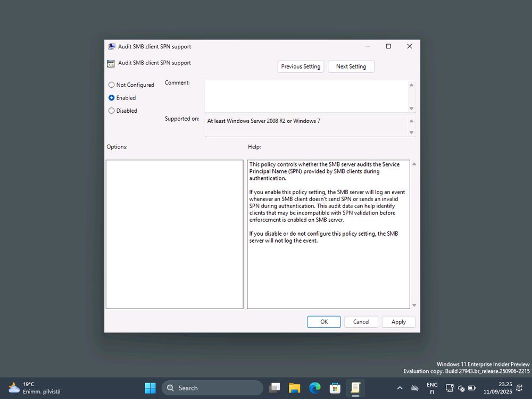Screen dimensions: 532x399
Task: Maximize the Audit SMB dialog window
Action: click(388, 46)
